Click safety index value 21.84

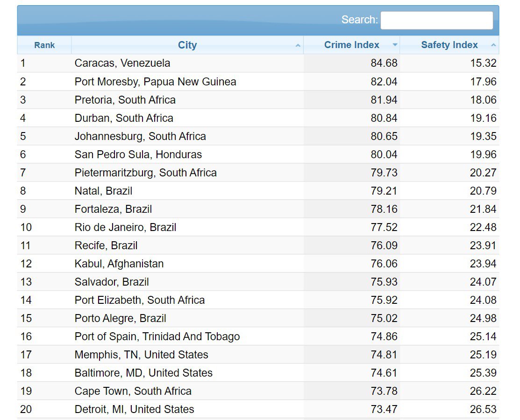click(x=483, y=209)
